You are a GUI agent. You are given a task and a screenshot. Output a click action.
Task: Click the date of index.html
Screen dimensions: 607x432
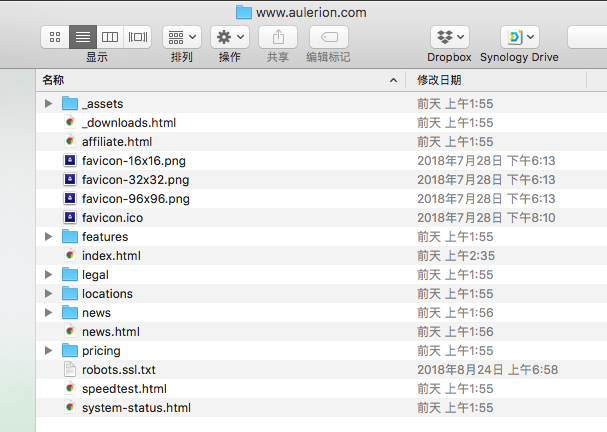click(x=456, y=255)
